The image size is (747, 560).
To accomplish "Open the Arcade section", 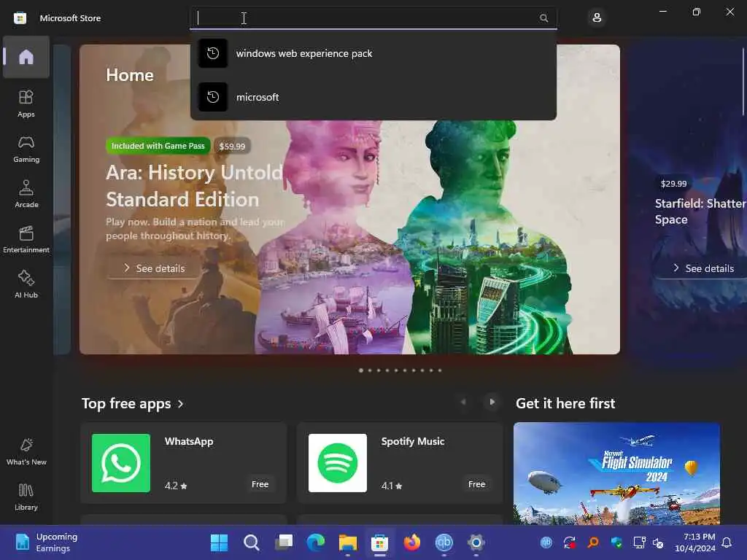I will (x=26, y=194).
